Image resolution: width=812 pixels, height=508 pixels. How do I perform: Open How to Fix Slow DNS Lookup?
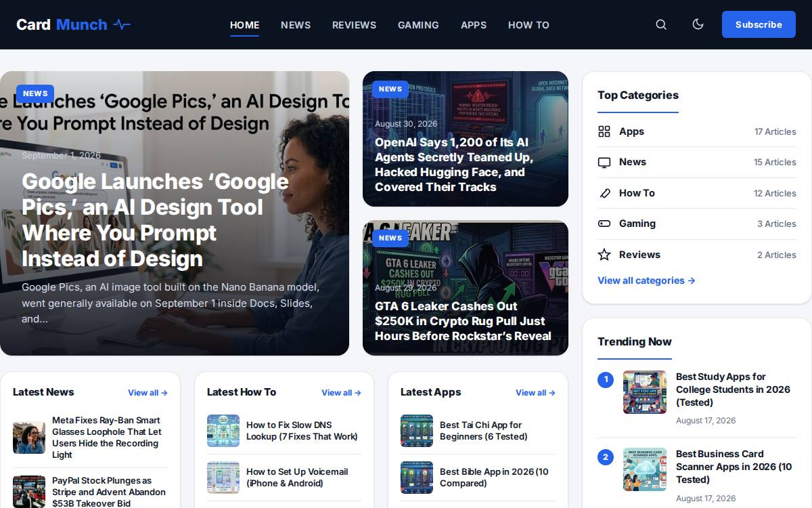(302, 431)
